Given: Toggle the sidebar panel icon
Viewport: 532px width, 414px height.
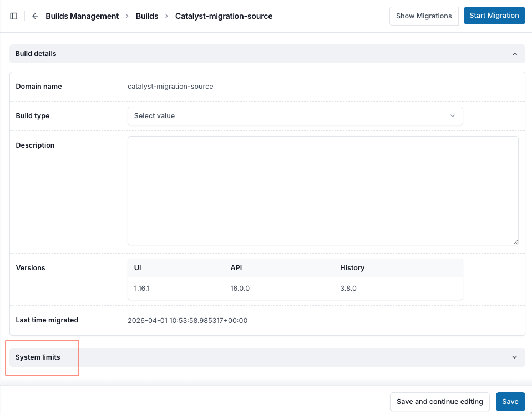Looking at the screenshot, I should point(13,16).
